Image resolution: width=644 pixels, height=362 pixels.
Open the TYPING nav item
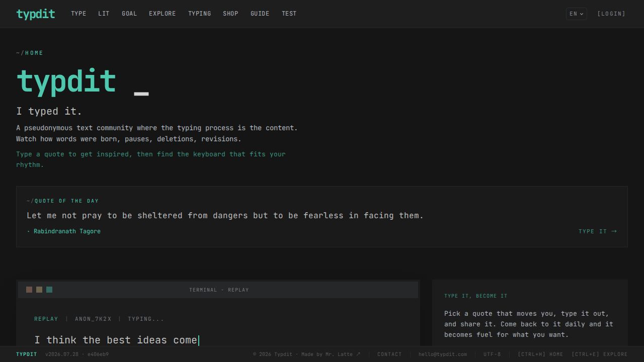[x=200, y=14]
